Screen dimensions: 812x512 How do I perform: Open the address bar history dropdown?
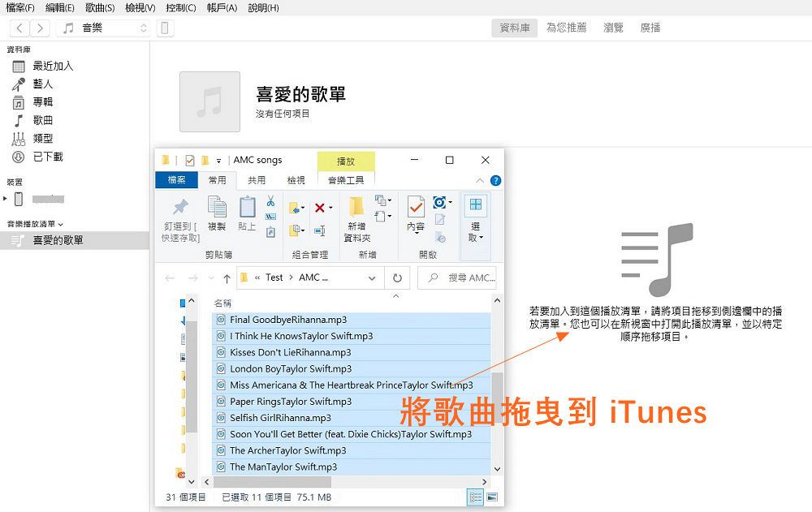(x=372, y=278)
